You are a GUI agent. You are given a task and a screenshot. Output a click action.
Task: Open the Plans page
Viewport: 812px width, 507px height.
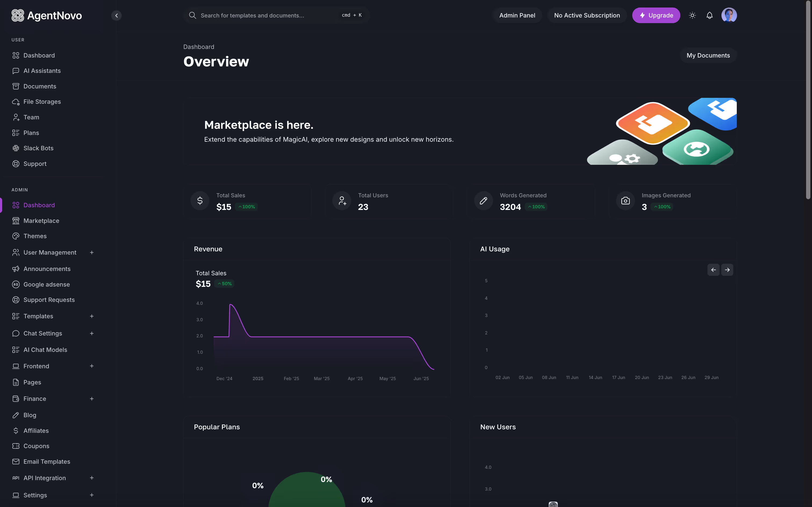31,133
